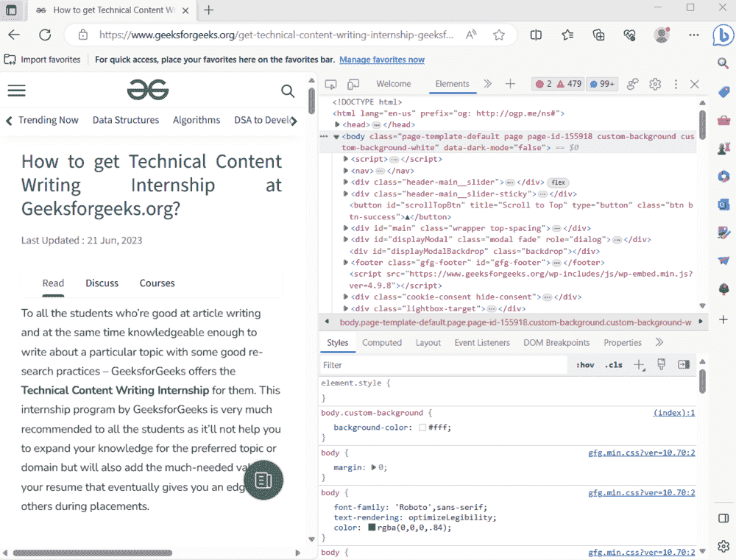This screenshot has width=736, height=560.
Task: Toggle the computed styles sidebar icon
Action: tap(684, 365)
